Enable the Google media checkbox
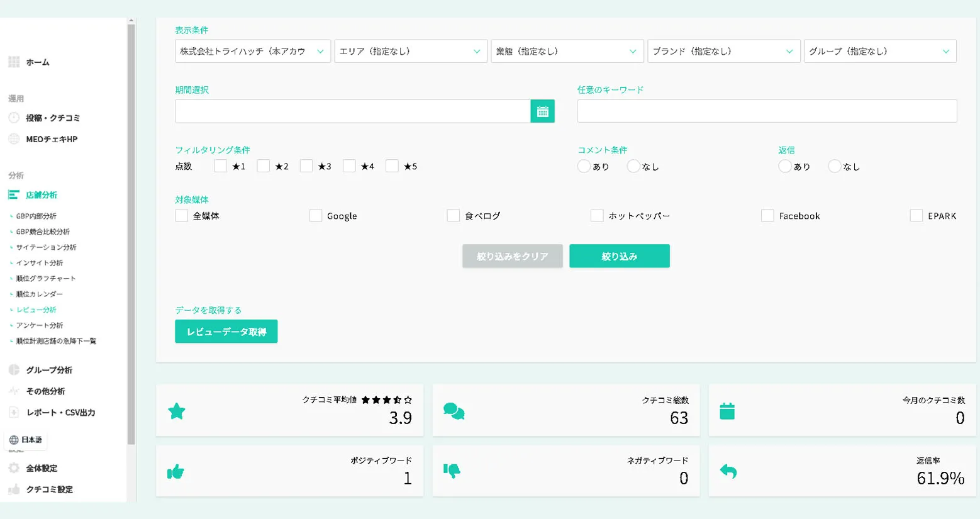The height and width of the screenshot is (519, 980). [x=316, y=216]
